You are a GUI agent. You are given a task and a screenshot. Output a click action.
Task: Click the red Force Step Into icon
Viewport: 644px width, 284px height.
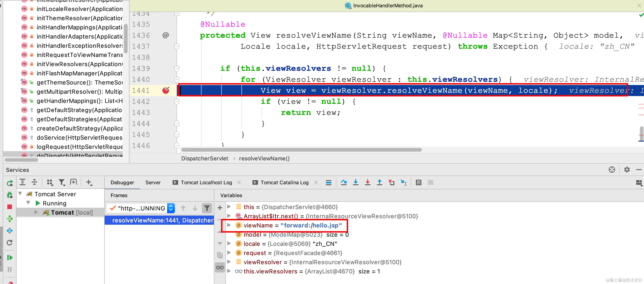click(367, 182)
